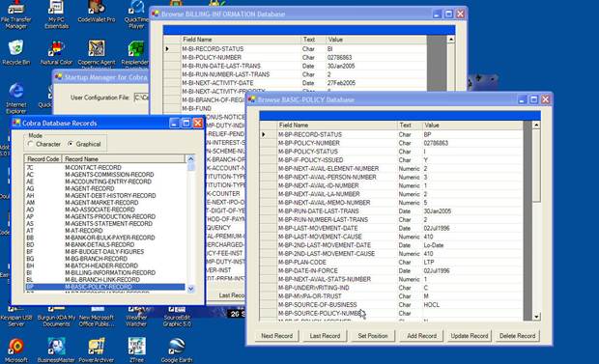Click the Record Code column header

pos(43,159)
